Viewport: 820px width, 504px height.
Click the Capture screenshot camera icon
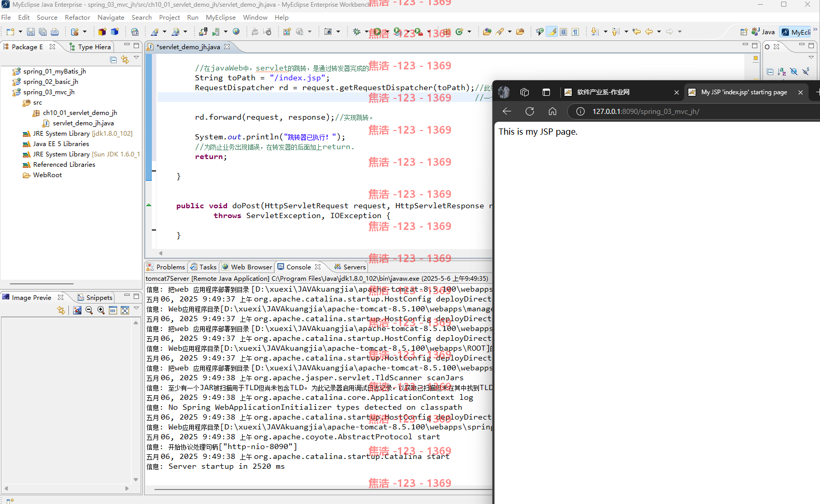click(x=328, y=32)
